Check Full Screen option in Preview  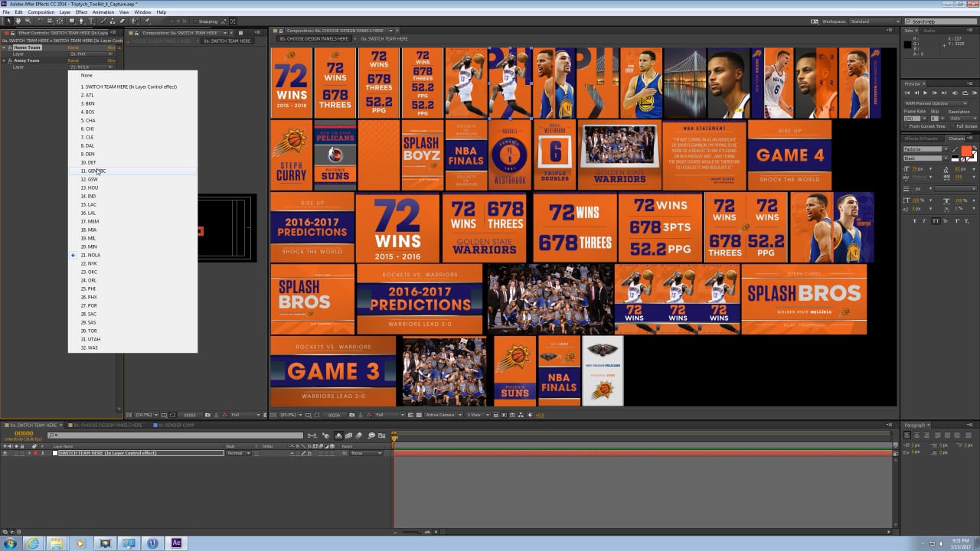pyautogui.click(x=952, y=126)
